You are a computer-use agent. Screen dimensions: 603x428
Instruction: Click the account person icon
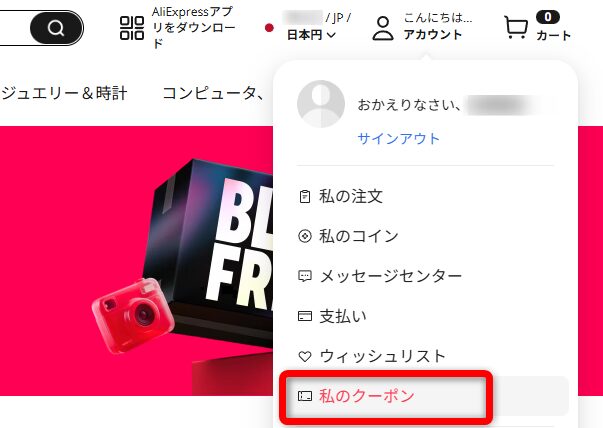click(383, 28)
